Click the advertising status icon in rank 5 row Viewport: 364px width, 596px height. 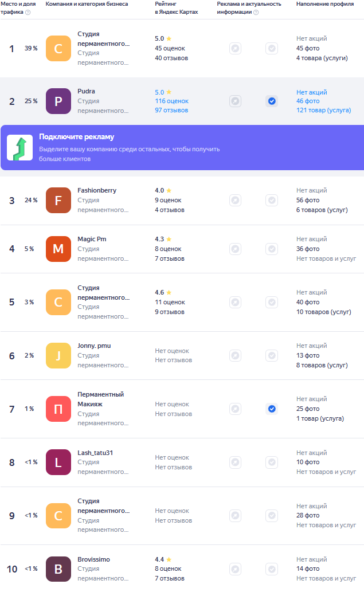[236, 302]
